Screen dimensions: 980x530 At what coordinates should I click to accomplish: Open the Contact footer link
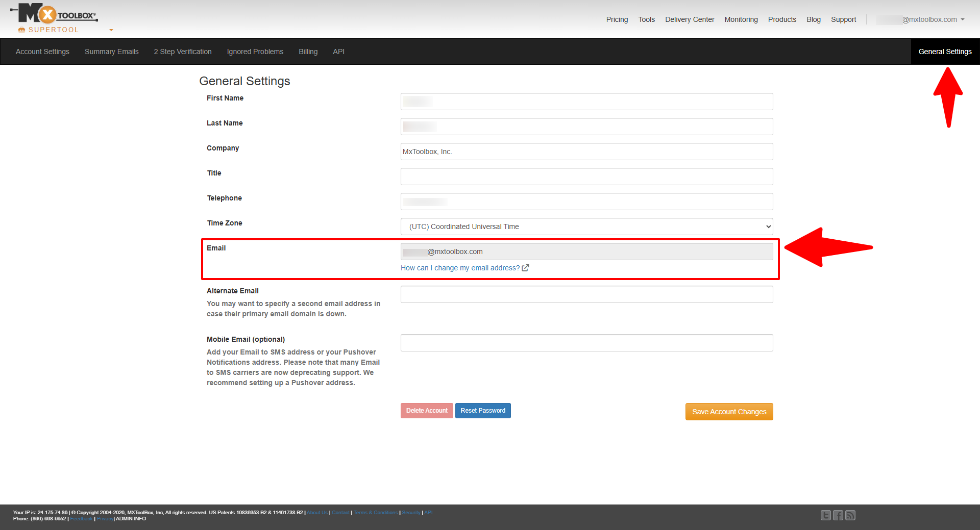(341, 513)
